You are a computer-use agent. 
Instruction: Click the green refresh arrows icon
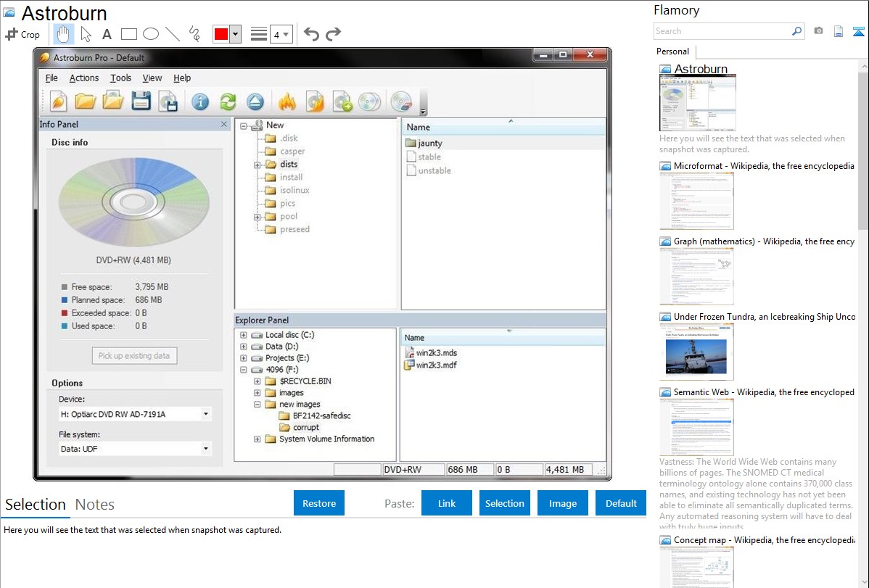click(x=228, y=102)
